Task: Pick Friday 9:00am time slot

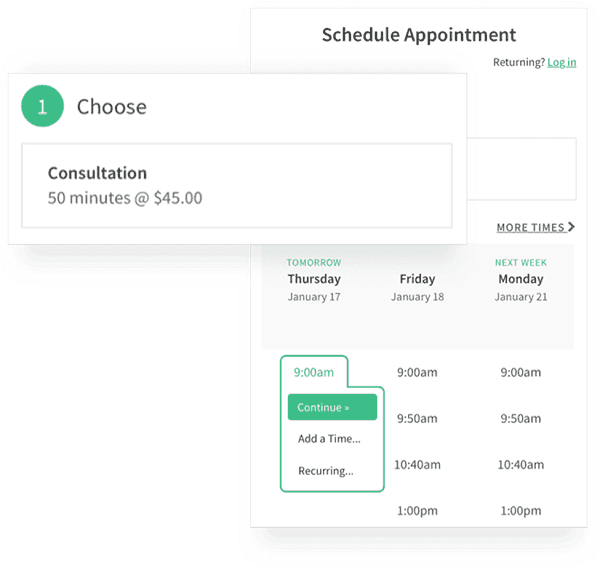Action: click(417, 372)
